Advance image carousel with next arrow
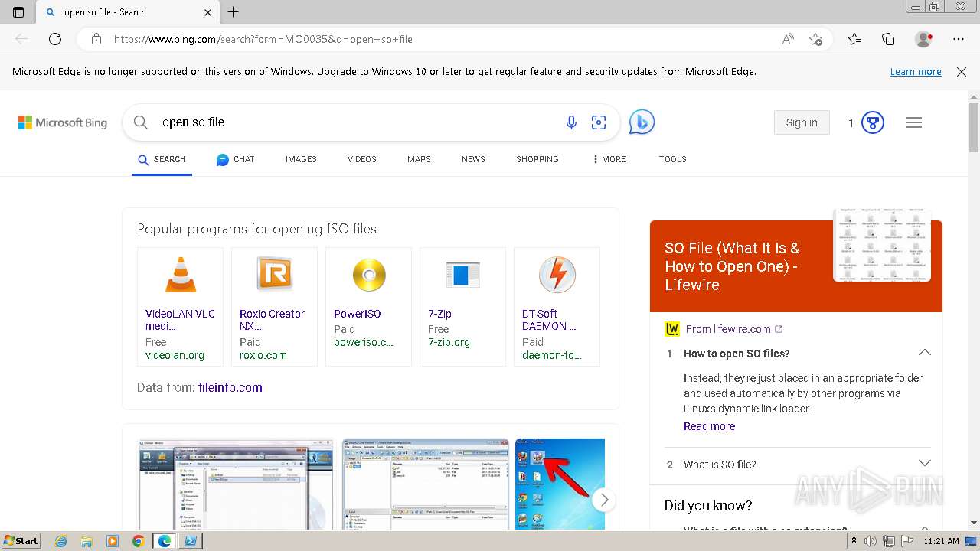Viewport: 980px width, 551px height. click(604, 500)
